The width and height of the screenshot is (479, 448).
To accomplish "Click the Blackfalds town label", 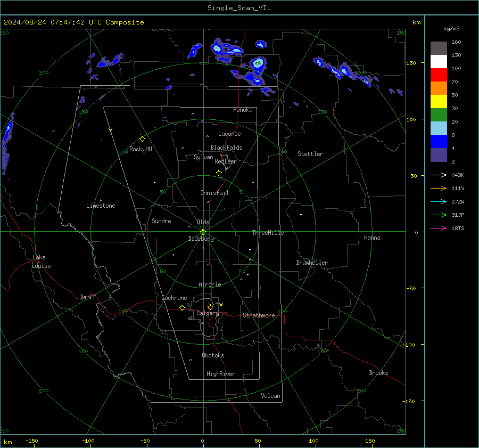I will point(226,148).
